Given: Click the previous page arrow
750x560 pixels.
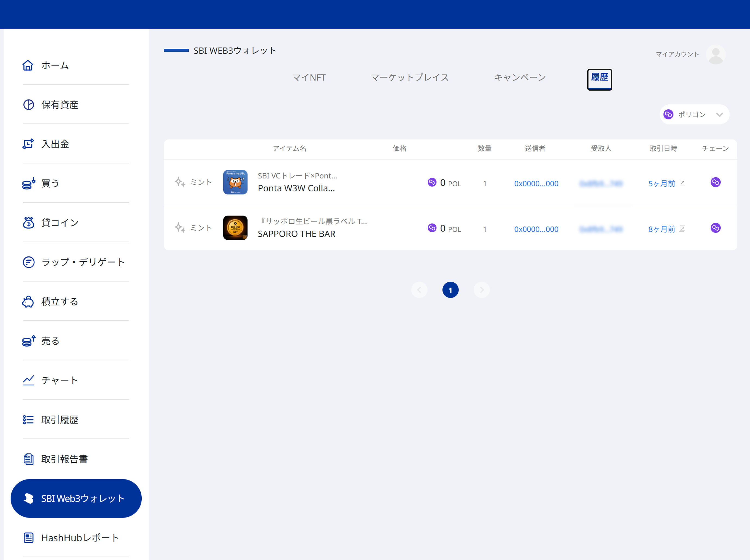Looking at the screenshot, I should (419, 290).
